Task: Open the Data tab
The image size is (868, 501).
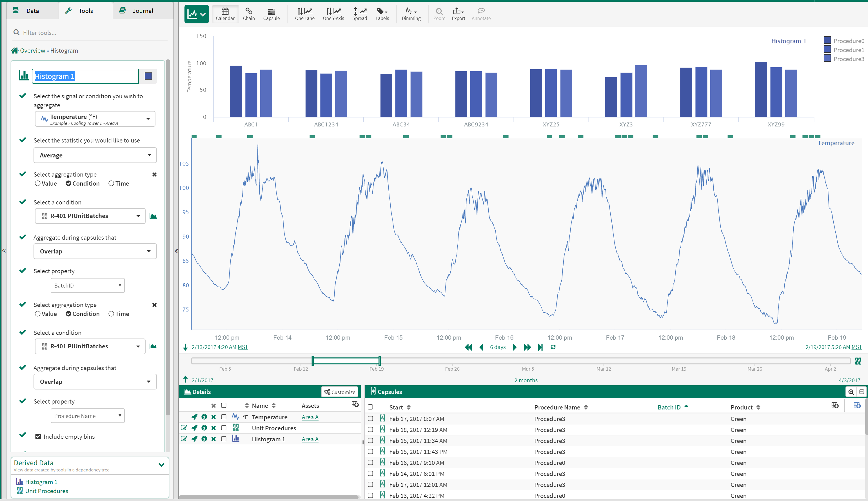Action: point(32,11)
